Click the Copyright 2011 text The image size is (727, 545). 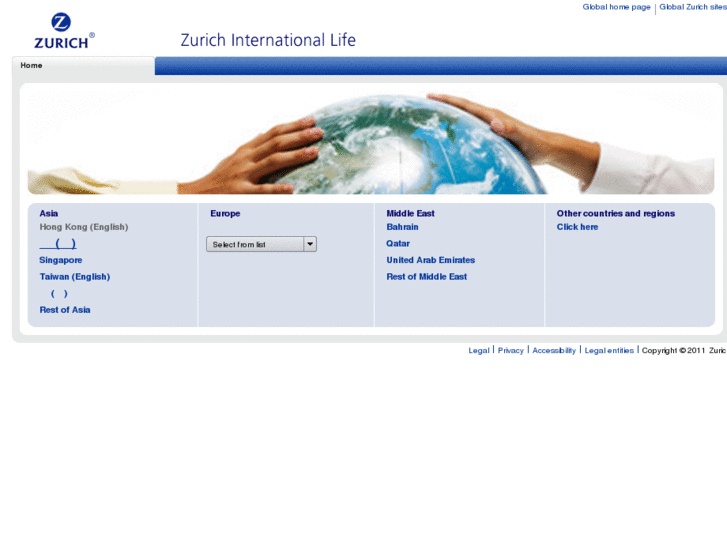tap(684, 350)
